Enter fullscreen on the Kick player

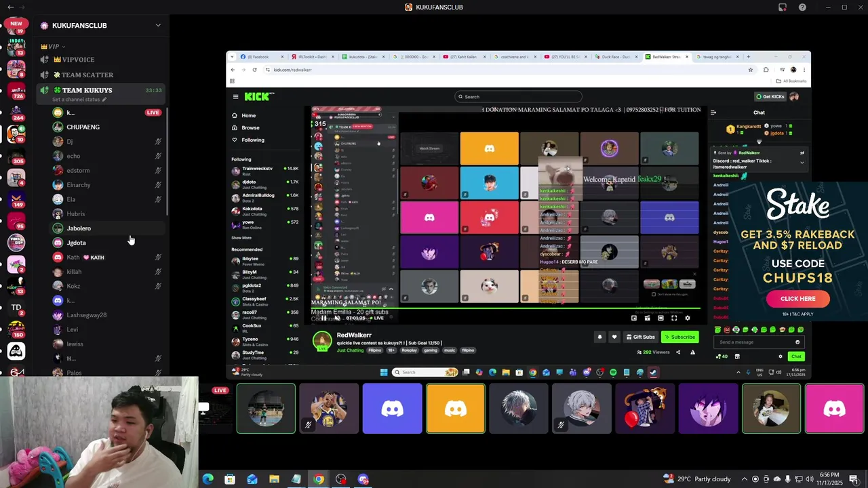click(x=674, y=318)
